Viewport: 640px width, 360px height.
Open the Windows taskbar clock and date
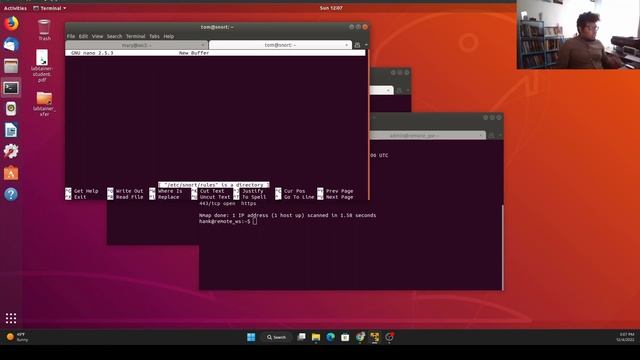(x=625, y=337)
